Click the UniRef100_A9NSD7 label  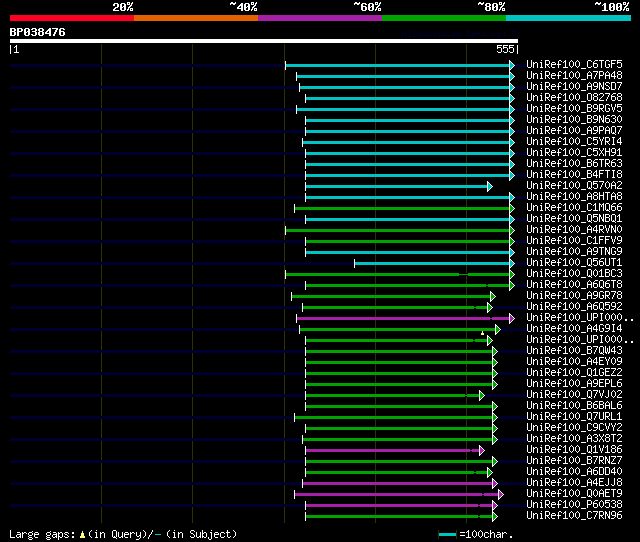574,87
